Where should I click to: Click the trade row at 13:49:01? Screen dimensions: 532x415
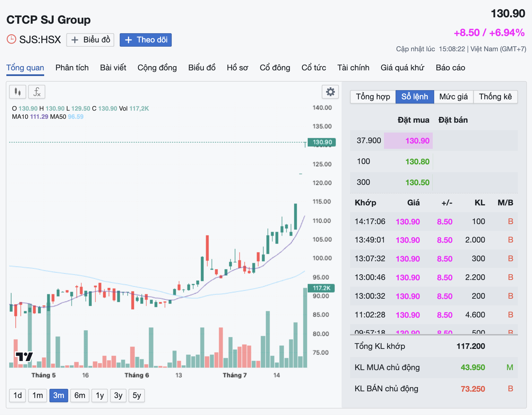click(x=434, y=240)
